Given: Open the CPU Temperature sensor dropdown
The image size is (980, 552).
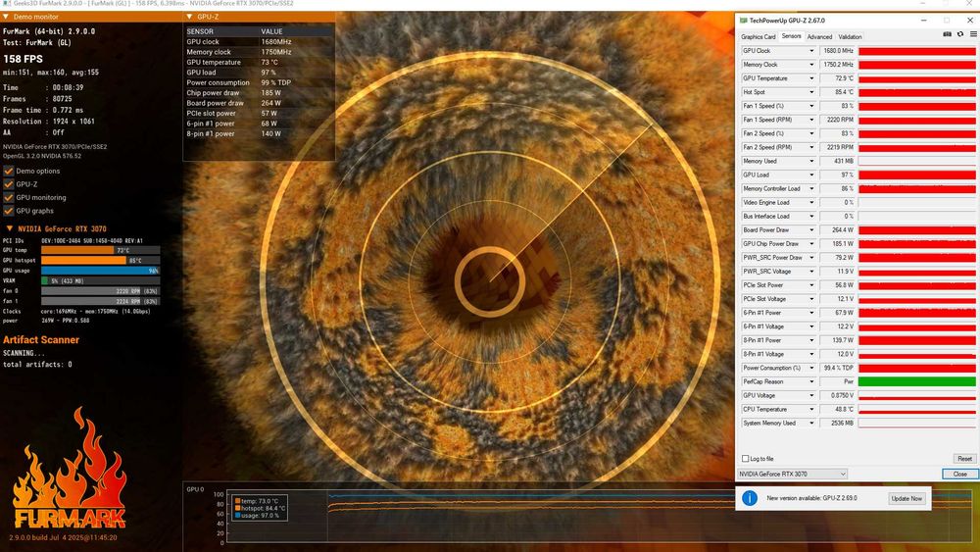Looking at the screenshot, I should (x=811, y=409).
